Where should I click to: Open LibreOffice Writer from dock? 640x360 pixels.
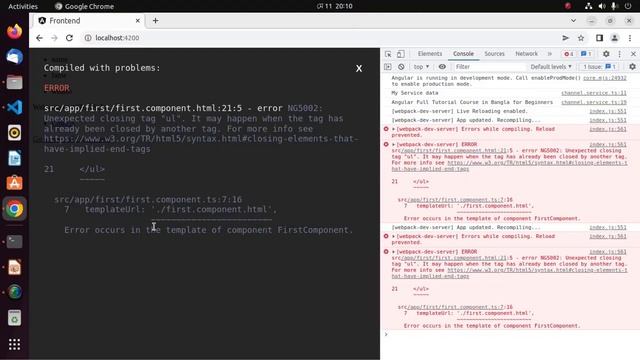(14, 158)
